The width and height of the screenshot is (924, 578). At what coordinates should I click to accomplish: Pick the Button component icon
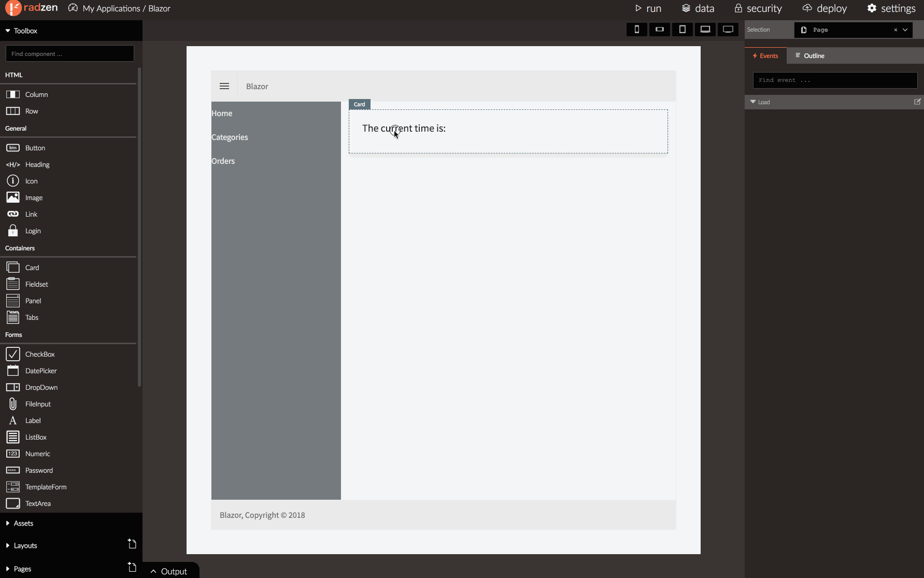(13, 148)
